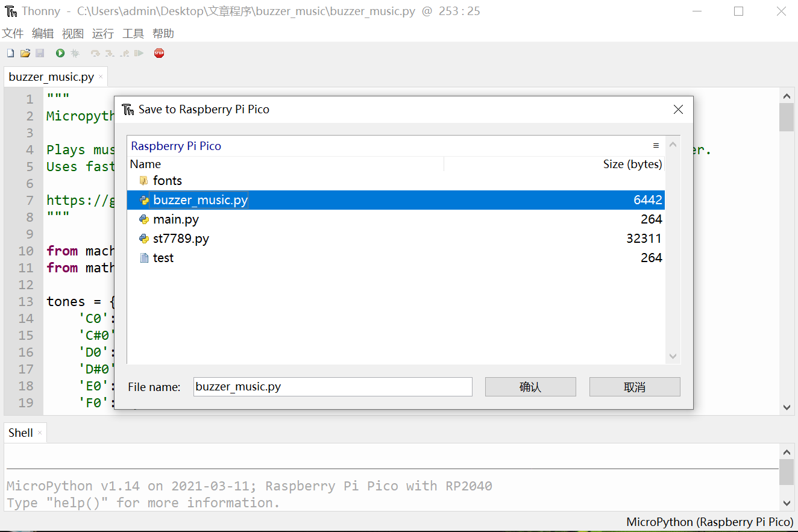Screen dimensions: 798x532
Task: Click the Open file folder icon
Action: click(25, 54)
